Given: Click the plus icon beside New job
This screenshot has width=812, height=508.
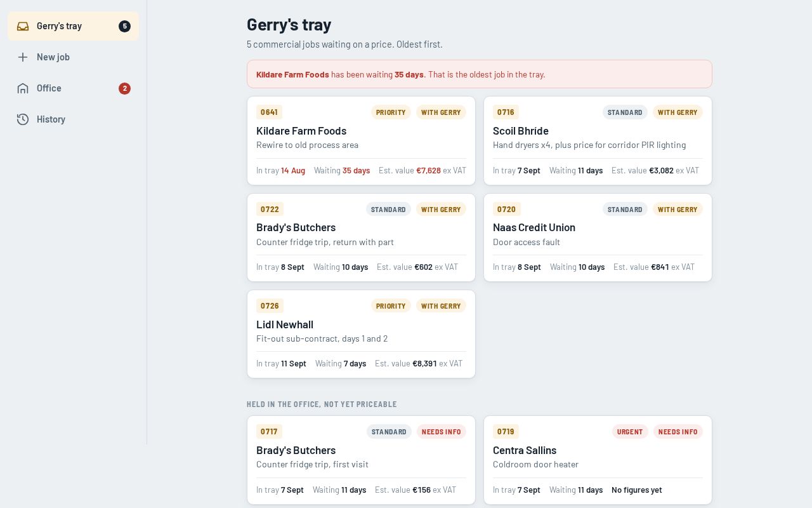Looking at the screenshot, I should [23, 57].
